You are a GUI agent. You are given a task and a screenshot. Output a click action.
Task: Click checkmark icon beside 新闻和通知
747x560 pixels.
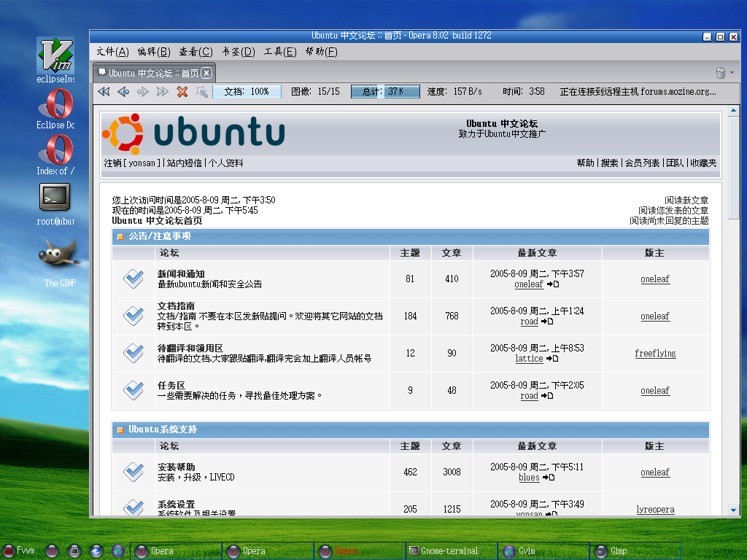click(133, 279)
